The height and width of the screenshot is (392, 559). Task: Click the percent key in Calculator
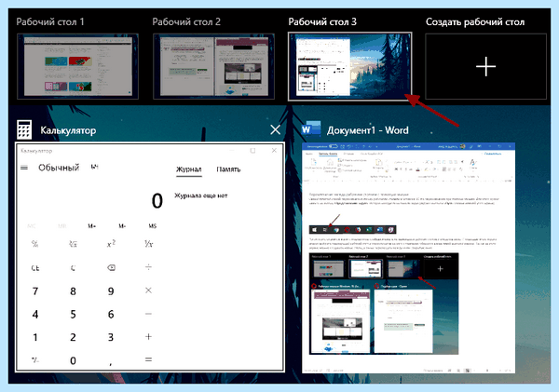click(x=35, y=244)
